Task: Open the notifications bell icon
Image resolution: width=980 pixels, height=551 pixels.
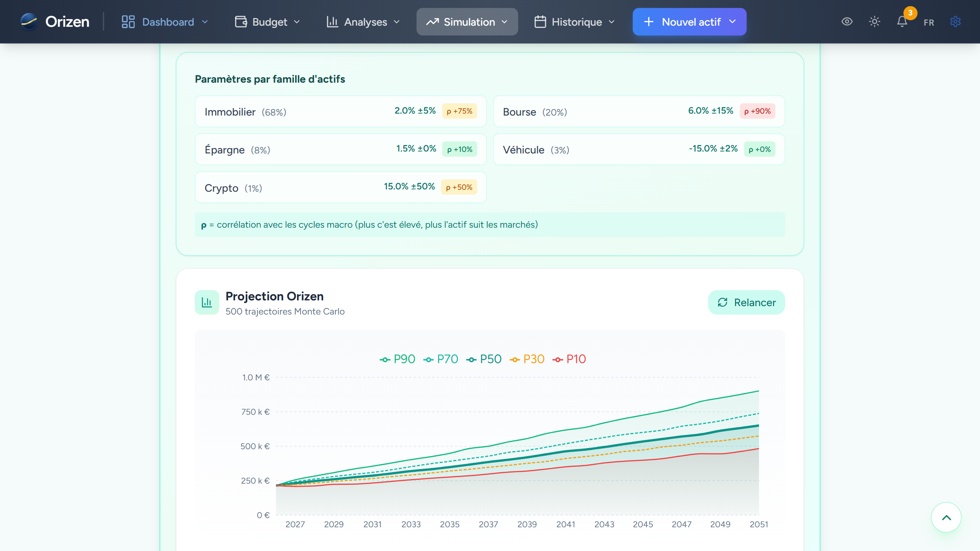Action: (902, 22)
